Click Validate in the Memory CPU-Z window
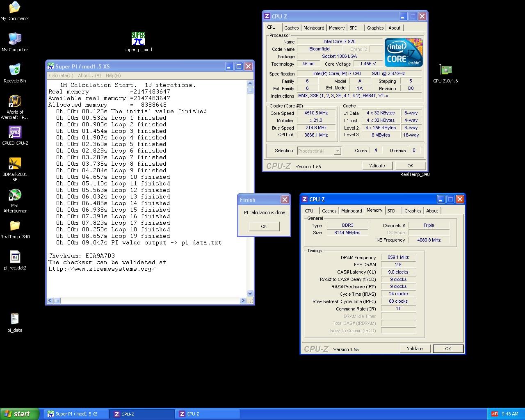This screenshot has width=525, height=420. point(415,349)
